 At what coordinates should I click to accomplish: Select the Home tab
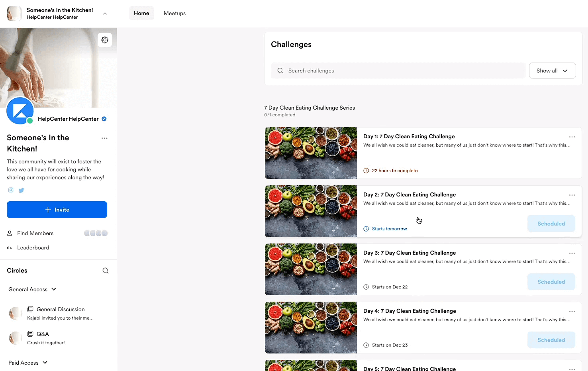coord(141,13)
